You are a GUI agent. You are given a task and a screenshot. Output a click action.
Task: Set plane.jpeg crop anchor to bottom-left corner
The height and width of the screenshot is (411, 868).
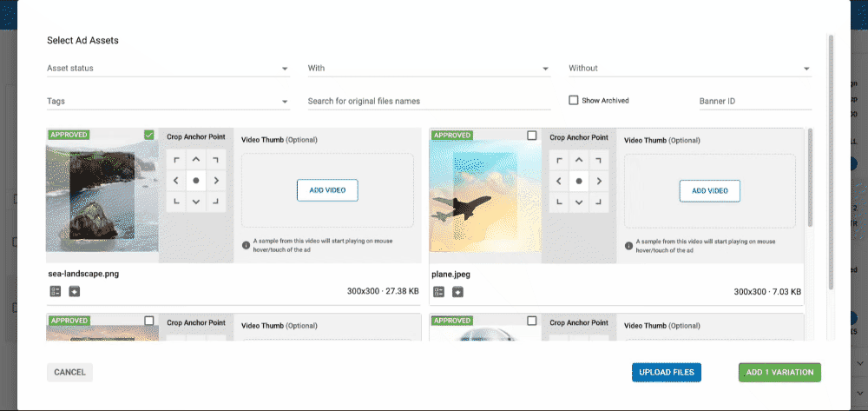[559, 201]
